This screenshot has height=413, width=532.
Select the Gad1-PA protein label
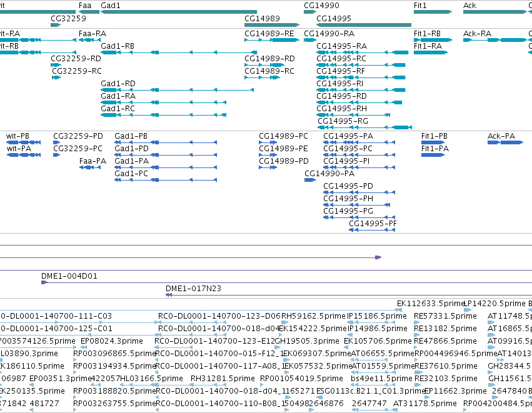click(x=132, y=161)
